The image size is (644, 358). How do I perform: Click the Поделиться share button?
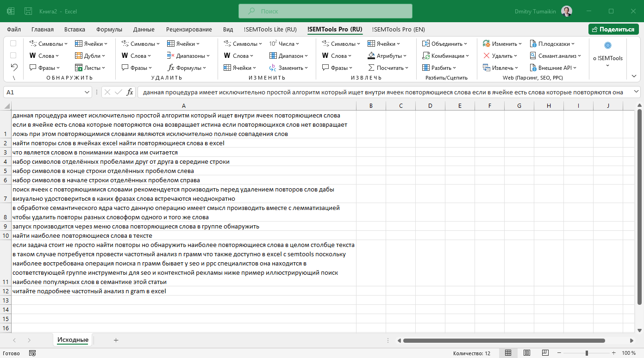(x=613, y=29)
